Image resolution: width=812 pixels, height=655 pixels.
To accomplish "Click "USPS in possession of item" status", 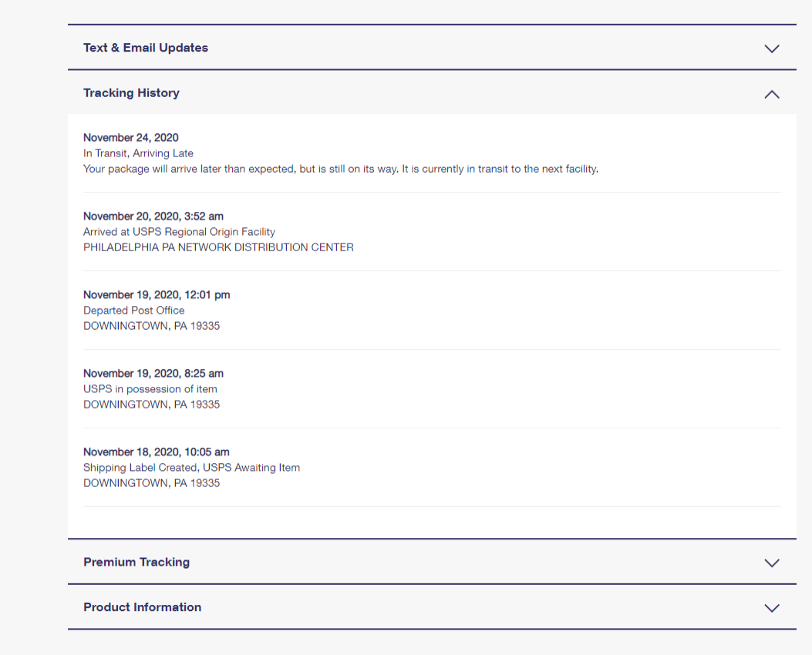I will click(x=150, y=389).
